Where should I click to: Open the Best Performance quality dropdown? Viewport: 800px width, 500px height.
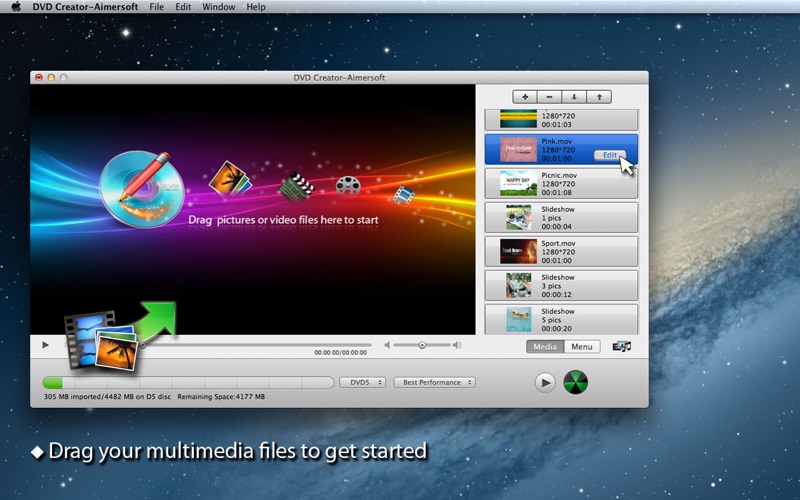pos(434,382)
